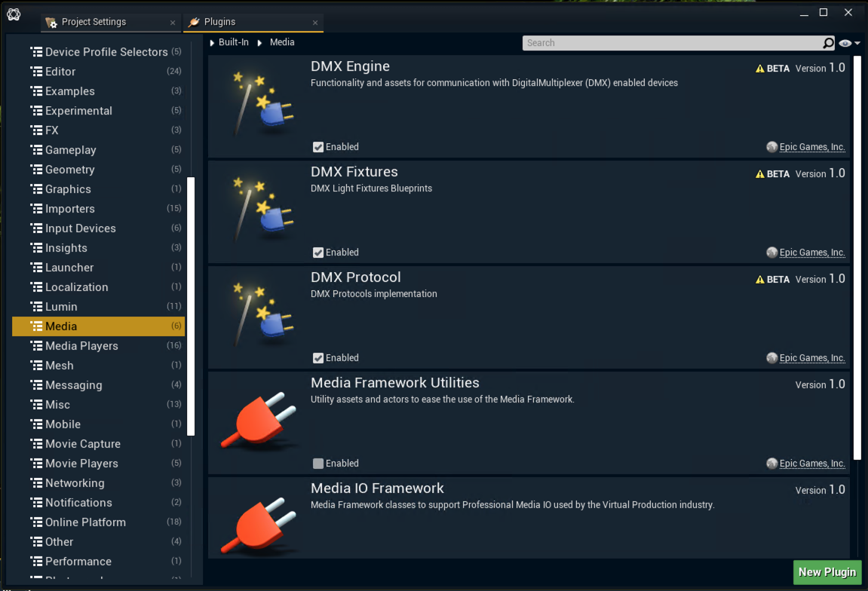The height and width of the screenshot is (591, 868).
Task: Click inside the Search field
Action: click(664, 43)
